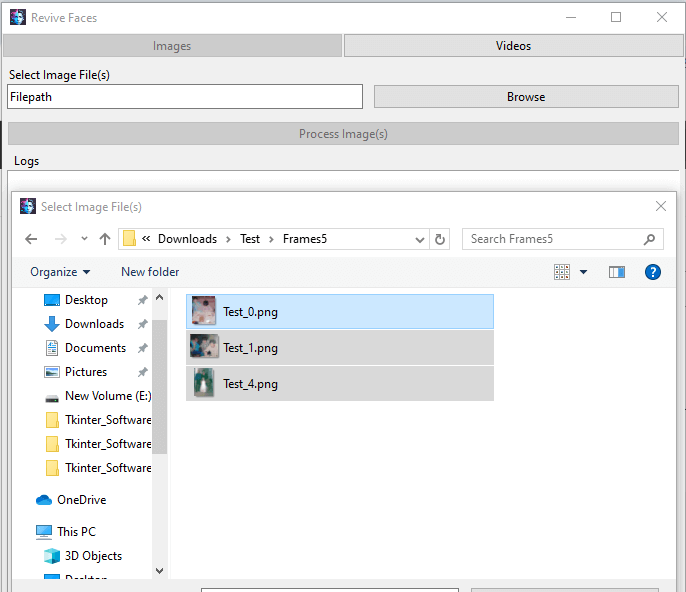Open the recent locations dropdown arrow
This screenshot has height=592, width=686.
(84, 239)
